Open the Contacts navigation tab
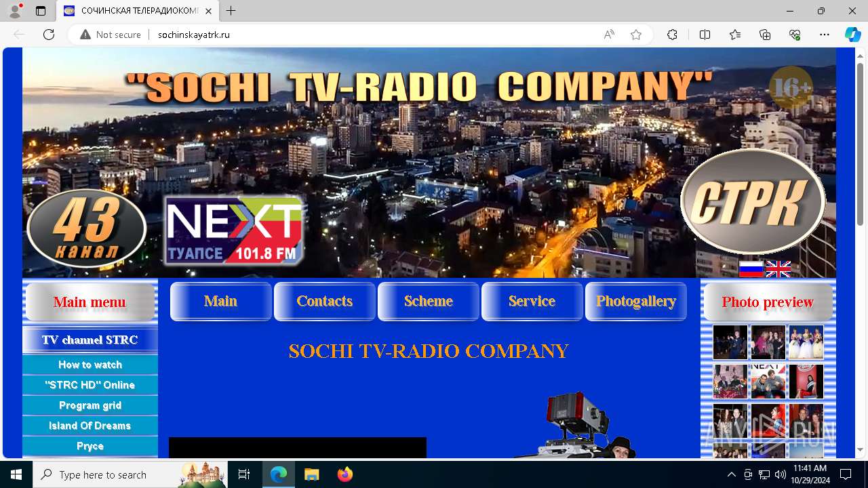Image resolution: width=868 pixels, height=488 pixels. pyautogui.click(x=325, y=302)
